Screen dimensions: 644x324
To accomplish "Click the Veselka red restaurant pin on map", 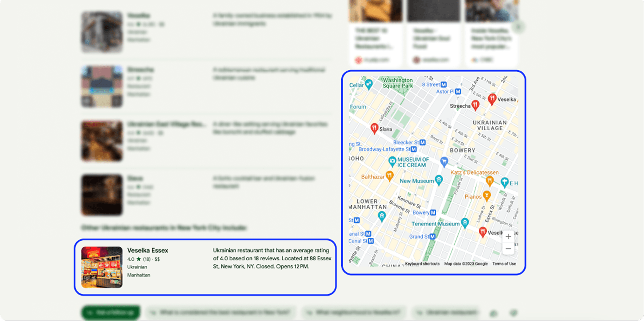I will click(x=492, y=99).
